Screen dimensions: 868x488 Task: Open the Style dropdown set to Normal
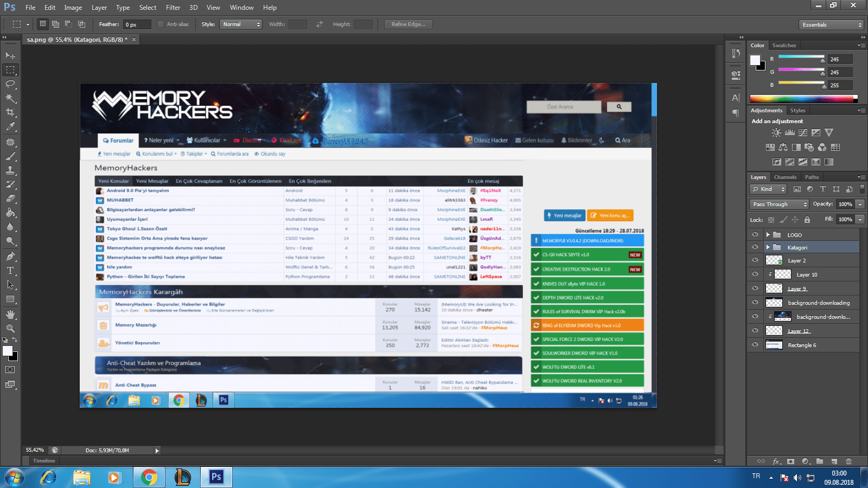tap(241, 24)
